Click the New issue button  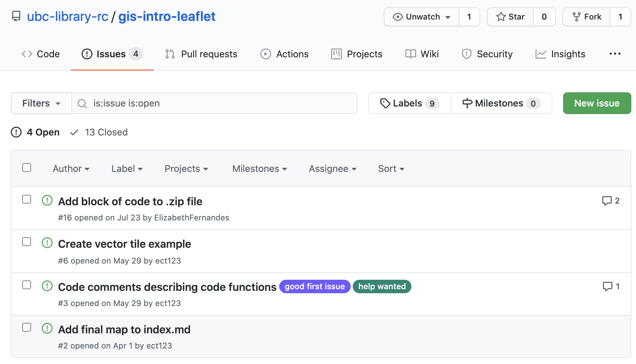point(597,103)
